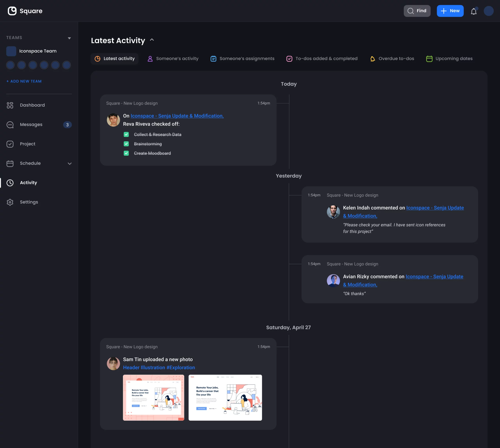Image resolution: width=500 pixels, height=448 pixels.
Task: Uncheck the Brainstorming checkbox
Action: click(x=126, y=144)
